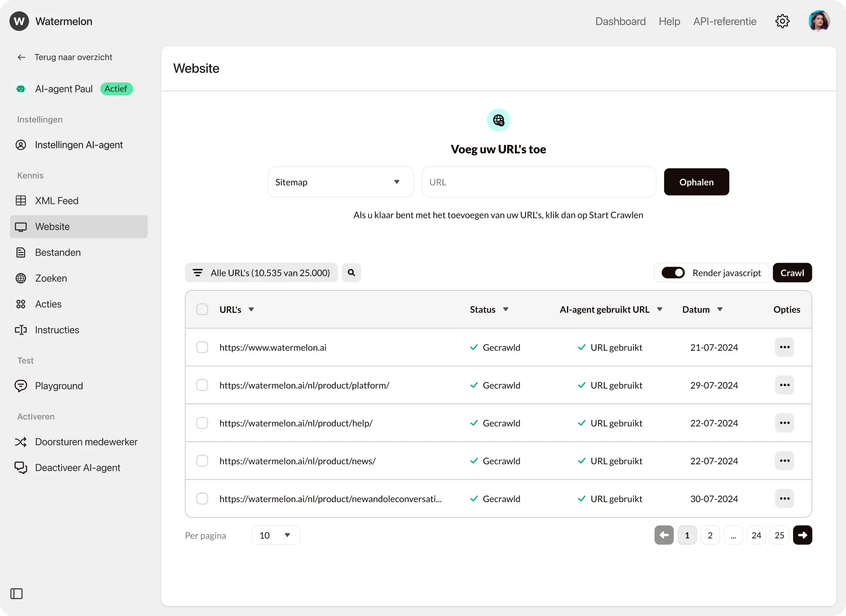Open the Playground test section

click(x=59, y=385)
